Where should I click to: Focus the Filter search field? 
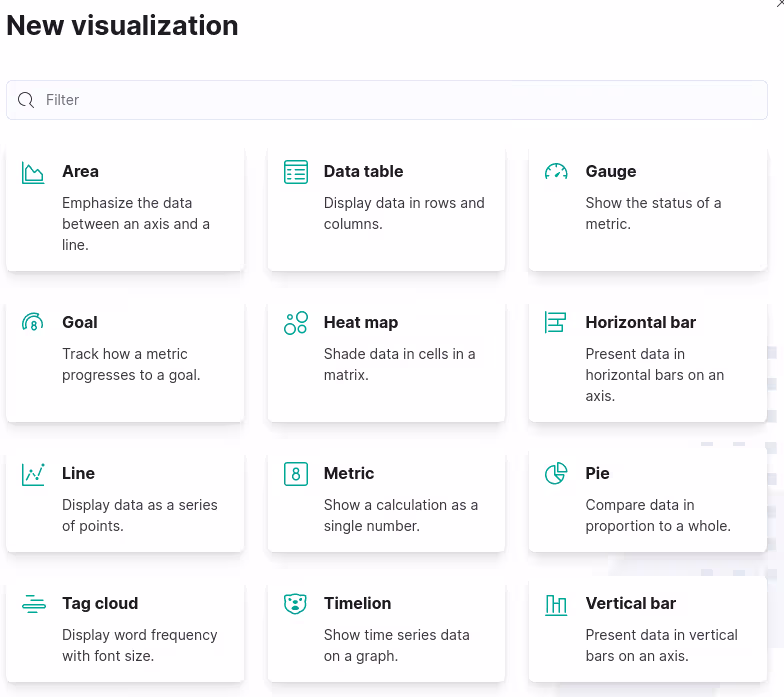400,100
